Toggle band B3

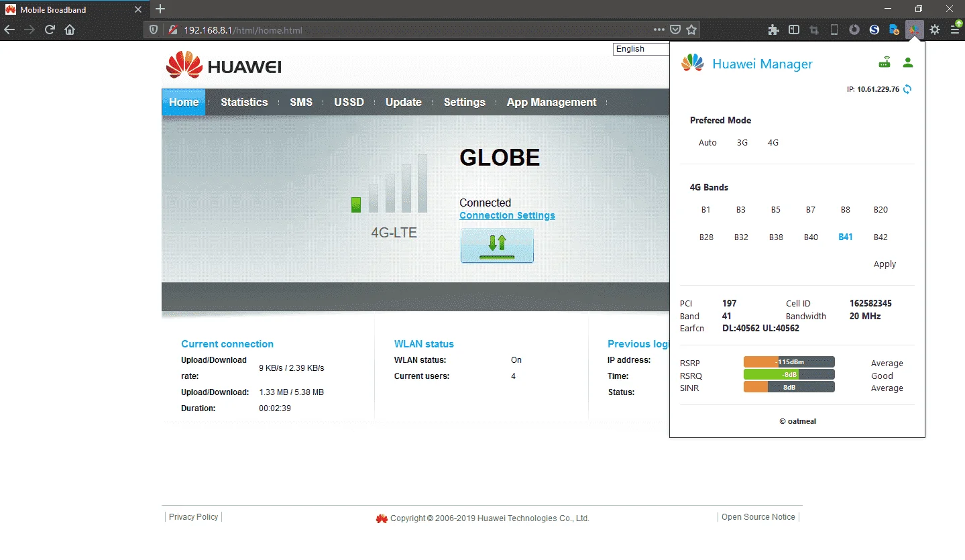[x=741, y=210]
